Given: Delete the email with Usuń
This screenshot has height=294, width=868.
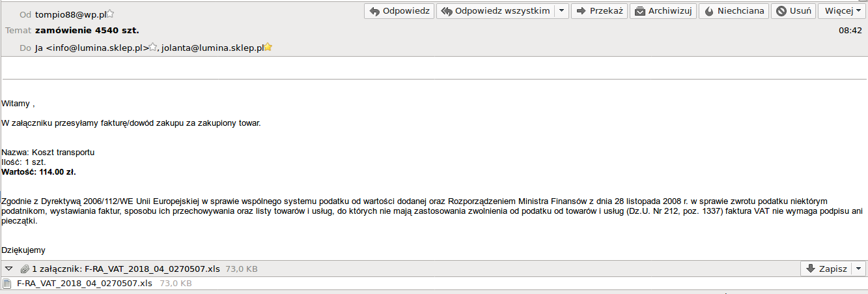Looking at the screenshot, I should pos(794,11).
